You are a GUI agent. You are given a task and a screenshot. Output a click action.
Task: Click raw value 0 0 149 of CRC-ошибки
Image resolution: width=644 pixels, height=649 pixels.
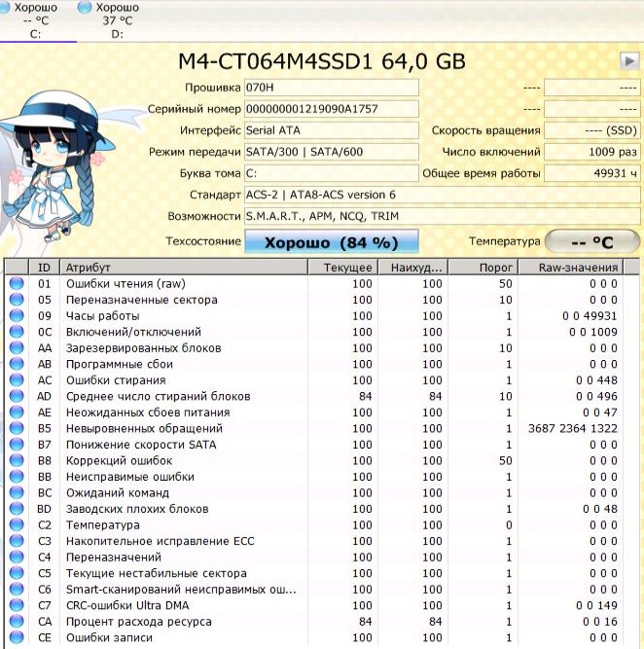[x=596, y=605]
